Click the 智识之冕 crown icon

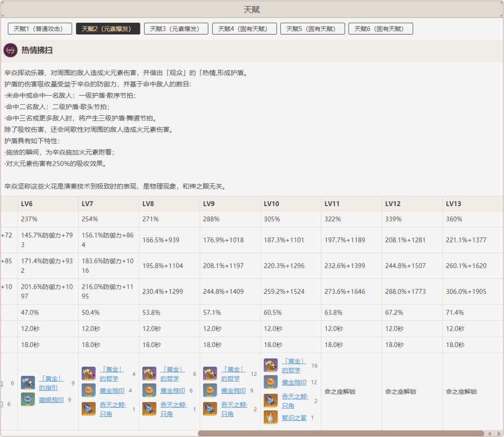271,417
